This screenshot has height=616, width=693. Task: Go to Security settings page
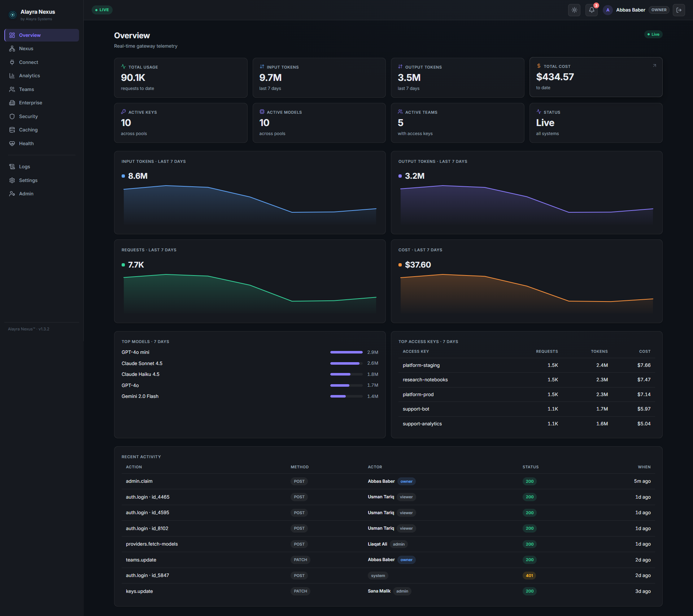click(x=42, y=116)
